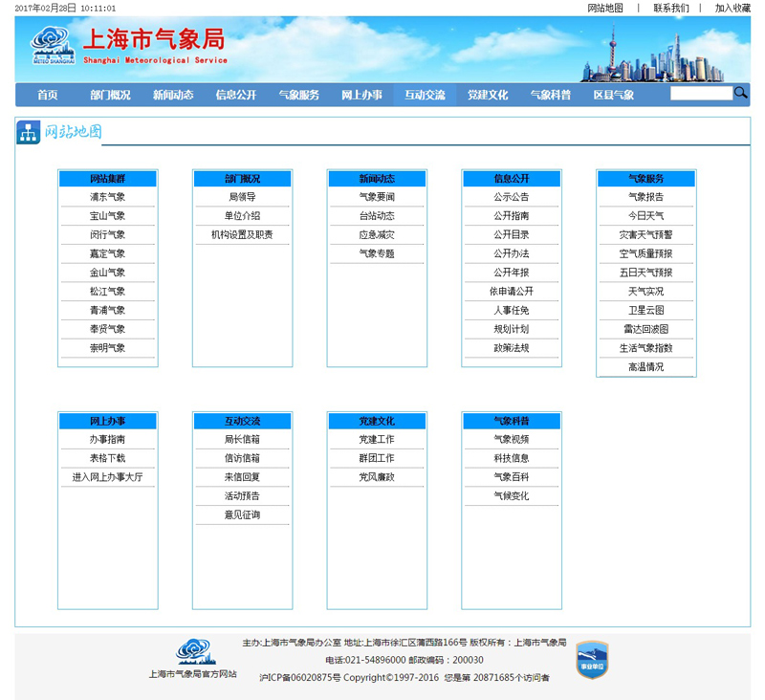The image size is (765, 700).
Task: Select 网上办事 navigation item
Action: pyautogui.click(x=362, y=95)
